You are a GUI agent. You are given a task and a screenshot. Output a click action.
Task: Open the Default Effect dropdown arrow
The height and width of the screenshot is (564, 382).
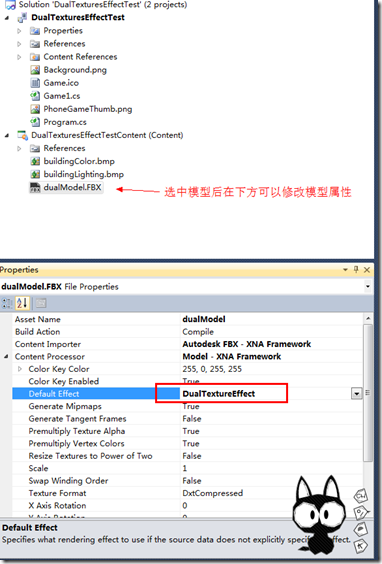click(356, 394)
